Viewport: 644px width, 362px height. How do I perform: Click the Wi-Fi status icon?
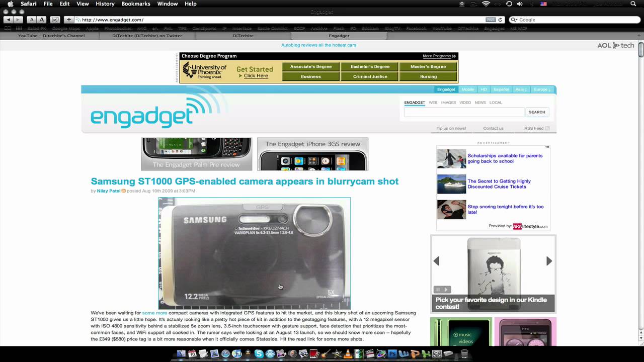click(x=486, y=4)
